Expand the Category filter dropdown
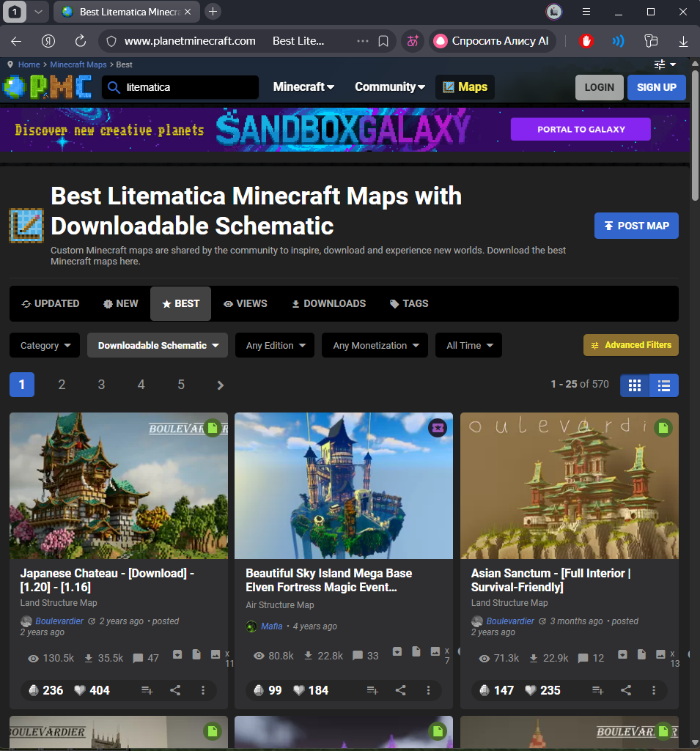Viewport: 700px width, 751px height. click(x=45, y=345)
